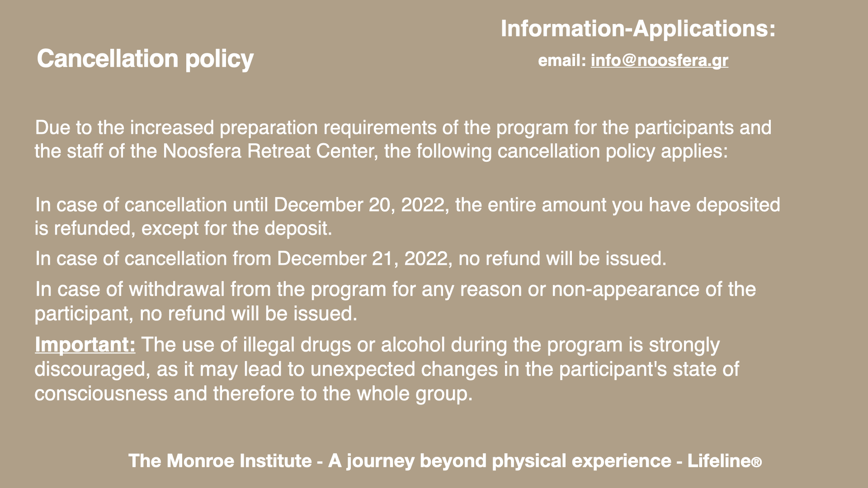Select the "Information-Applications:" heading
Image resolution: width=868 pixels, height=488 pixels.
click(638, 28)
